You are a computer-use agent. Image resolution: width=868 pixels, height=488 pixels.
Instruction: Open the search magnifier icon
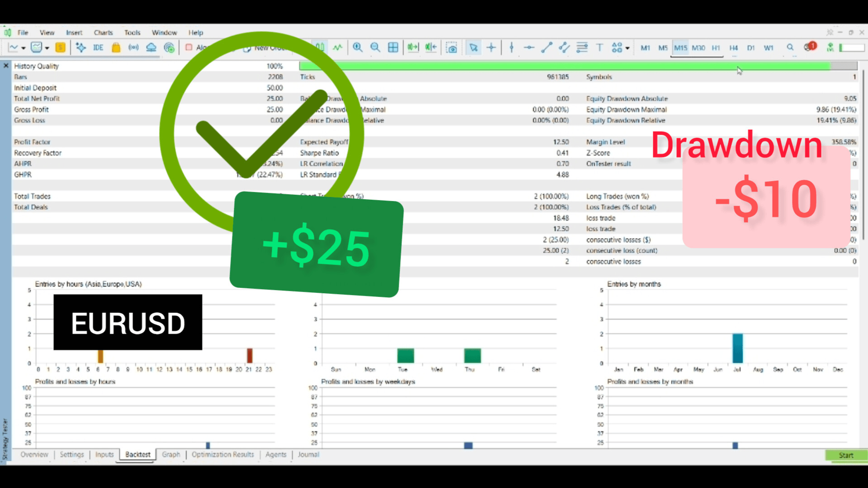coord(790,47)
